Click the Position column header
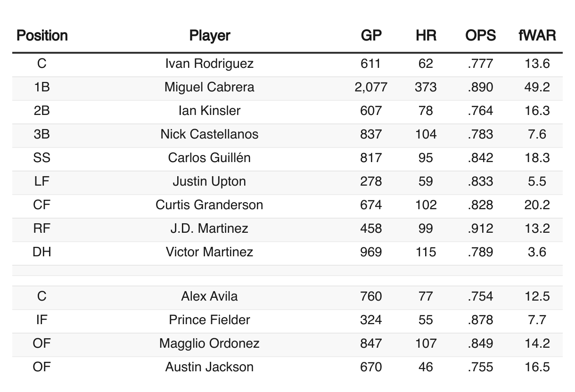 pyautogui.click(x=42, y=35)
